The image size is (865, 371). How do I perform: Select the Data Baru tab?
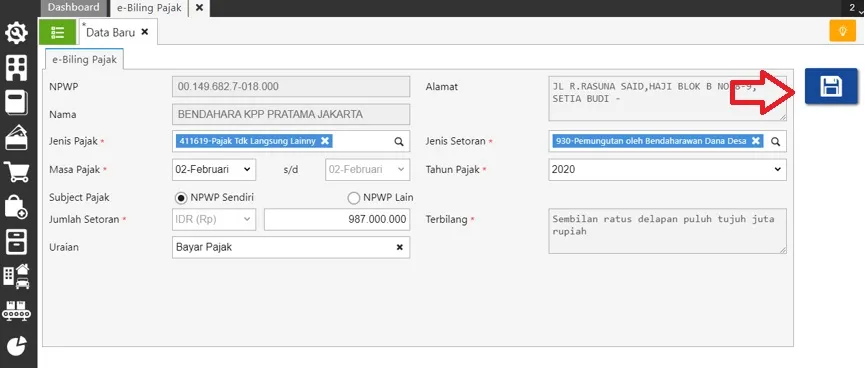click(x=111, y=32)
